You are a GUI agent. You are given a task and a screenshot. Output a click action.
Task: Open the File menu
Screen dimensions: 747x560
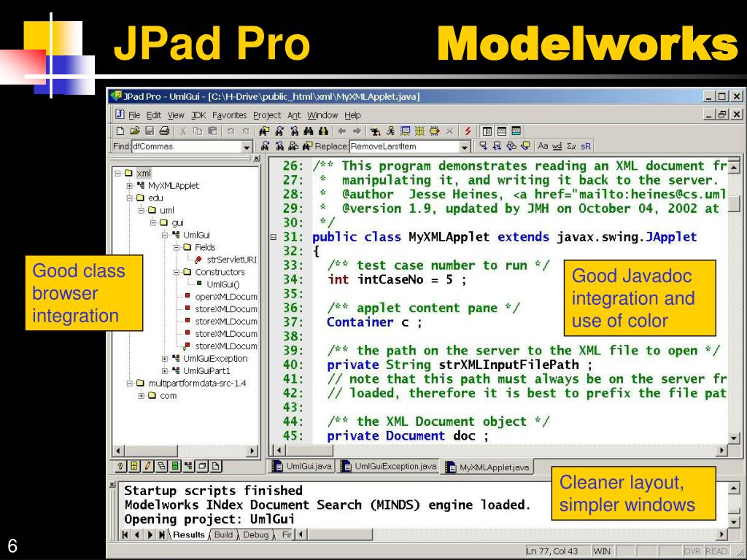coord(134,115)
